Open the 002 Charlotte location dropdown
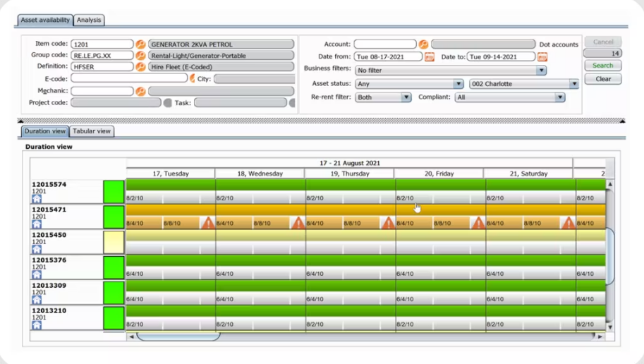Screen dimensions: 644x364 [573, 84]
